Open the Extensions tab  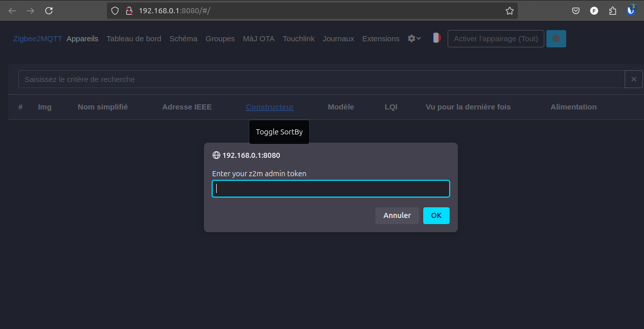coord(381,39)
